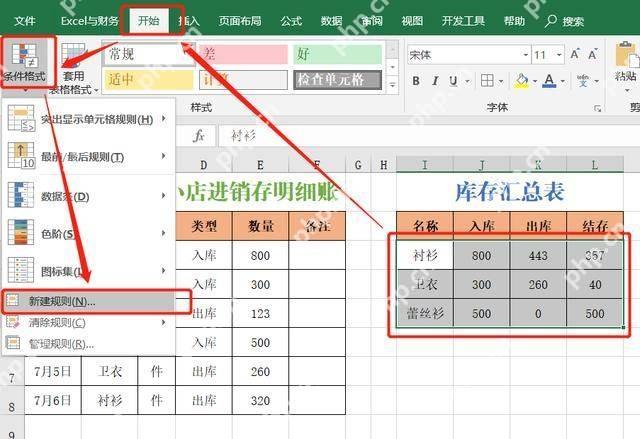Switch to the 开发工具 tab

(x=463, y=21)
